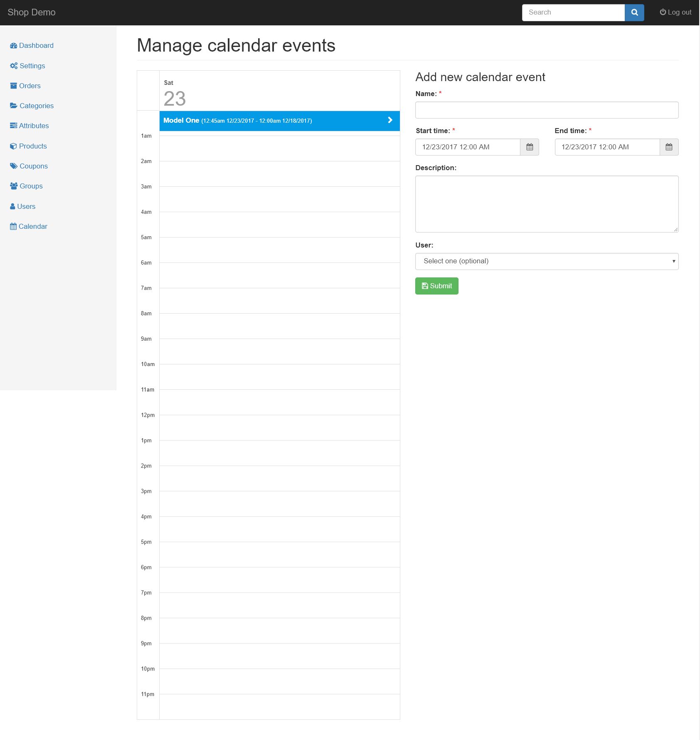Go to the Coupons link

click(34, 166)
